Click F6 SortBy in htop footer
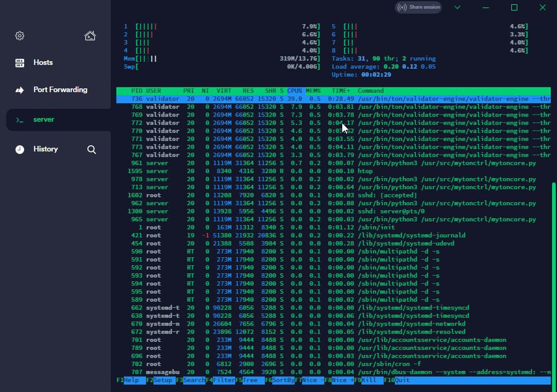The image size is (557, 392). coord(280,380)
